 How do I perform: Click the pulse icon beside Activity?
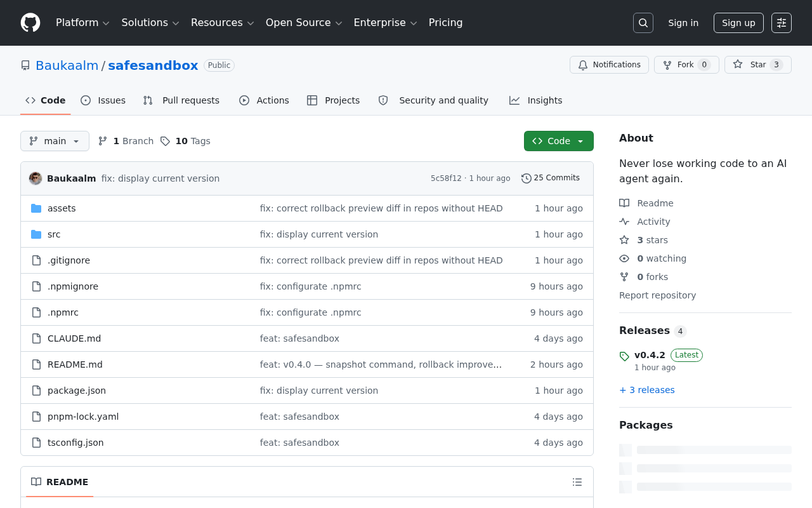coord(624,222)
